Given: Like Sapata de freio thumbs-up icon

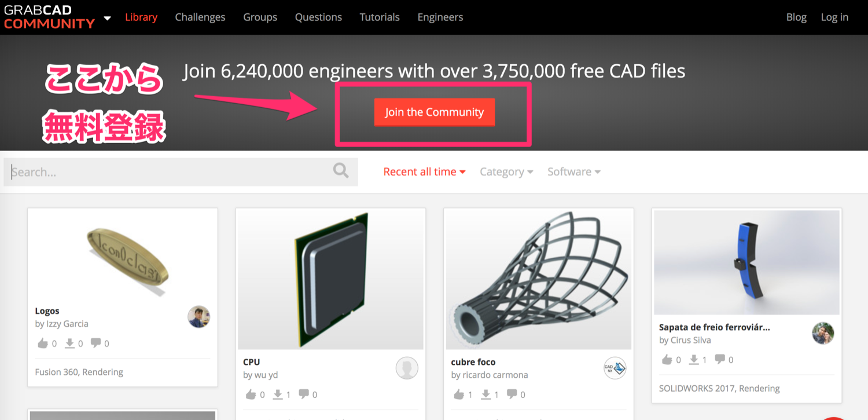Looking at the screenshot, I should click(667, 359).
